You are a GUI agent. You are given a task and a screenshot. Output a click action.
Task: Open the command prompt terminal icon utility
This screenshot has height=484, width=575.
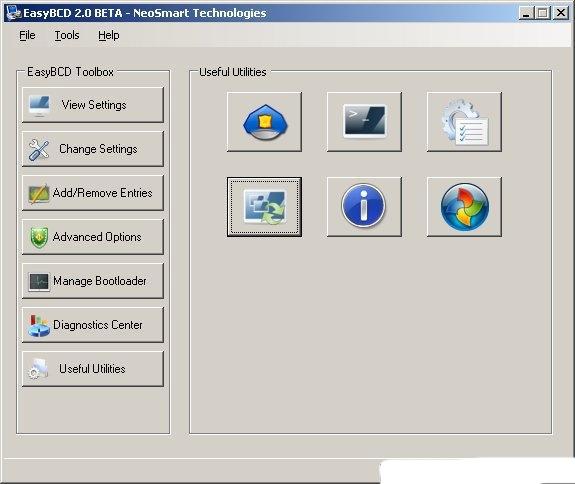tap(364, 122)
